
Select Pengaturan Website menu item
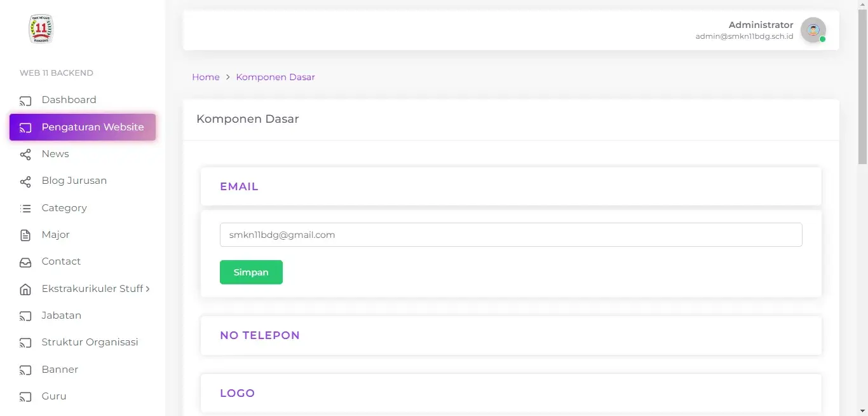tap(83, 127)
